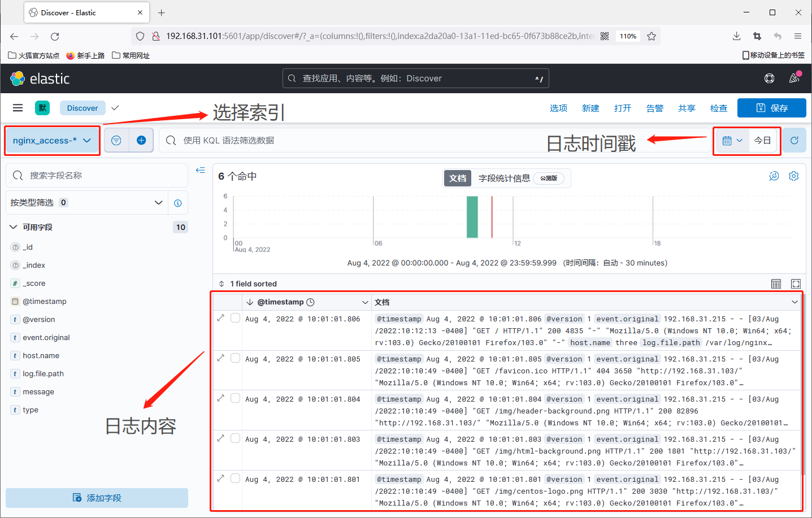Viewport: 812px width, 518px height.
Task: Click the Add field button
Action: point(97,498)
